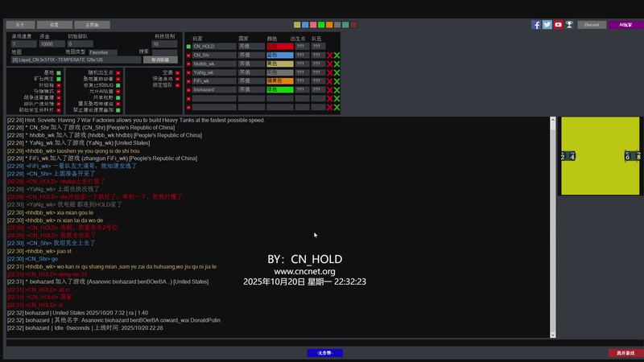The width and height of the screenshot is (644, 362).
Task: Pick the bright green chat color swatch
Action: point(321,25)
